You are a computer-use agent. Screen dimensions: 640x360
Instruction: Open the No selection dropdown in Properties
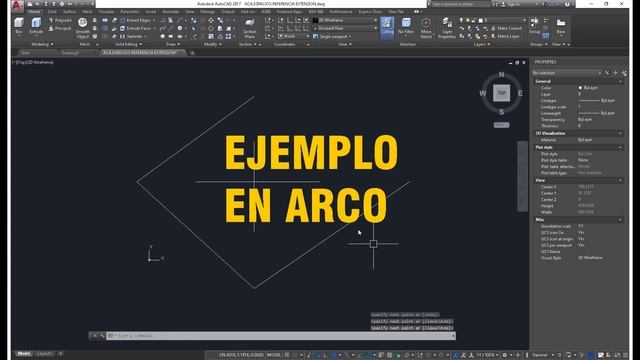(567, 73)
